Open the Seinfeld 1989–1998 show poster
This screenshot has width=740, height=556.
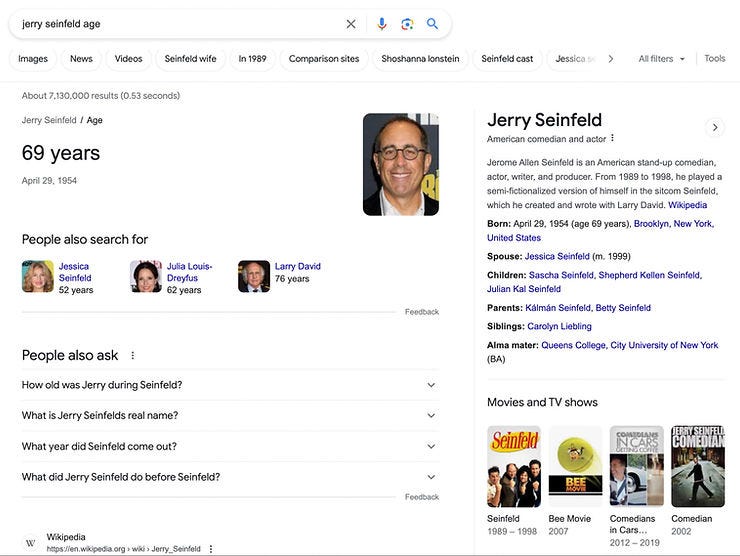514,466
